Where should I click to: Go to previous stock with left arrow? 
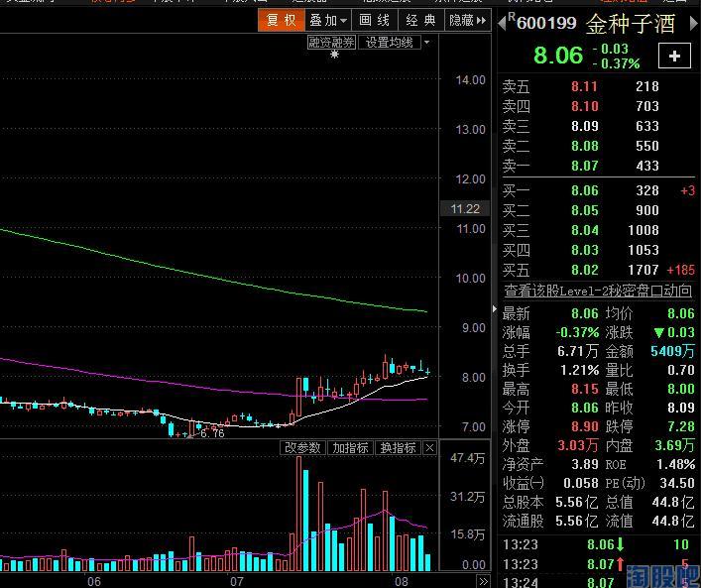coord(502,23)
